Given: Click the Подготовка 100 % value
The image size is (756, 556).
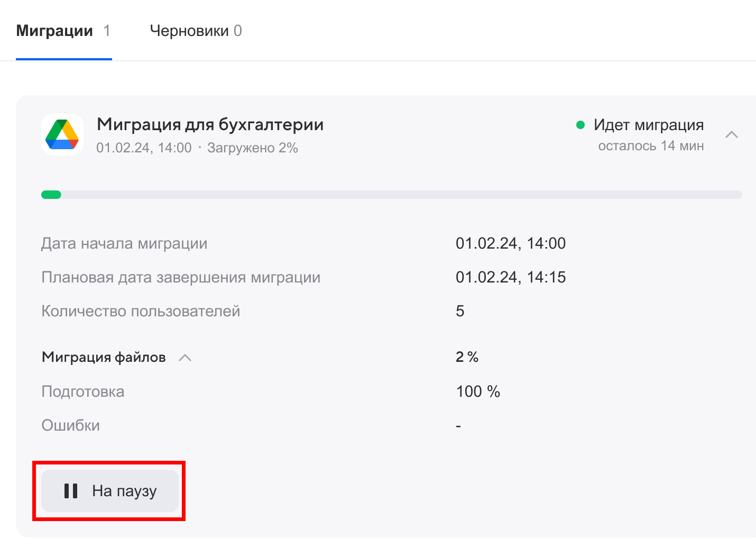Looking at the screenshot, I should tap(478, 391).
